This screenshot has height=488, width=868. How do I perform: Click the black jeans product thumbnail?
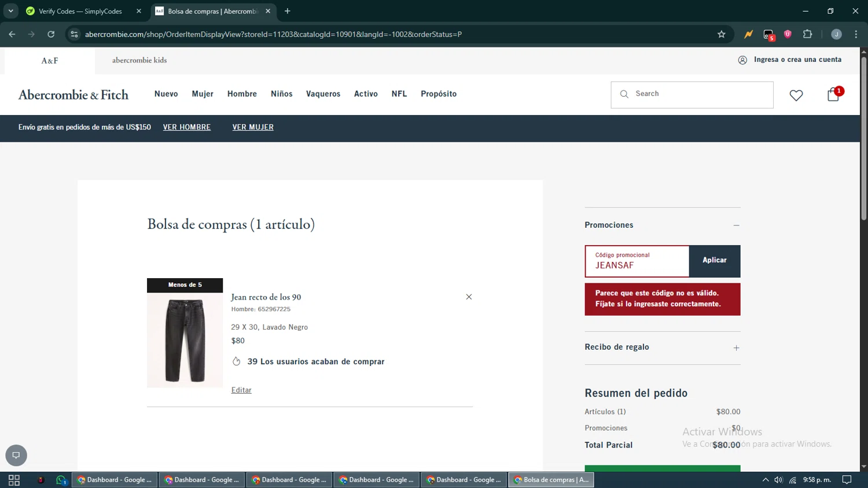coord(185,340)
